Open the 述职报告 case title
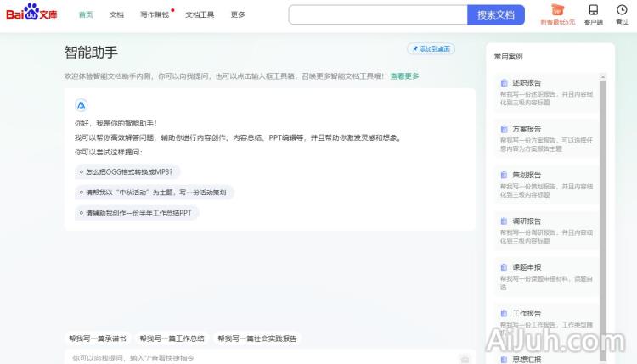 tap(527, 83)
